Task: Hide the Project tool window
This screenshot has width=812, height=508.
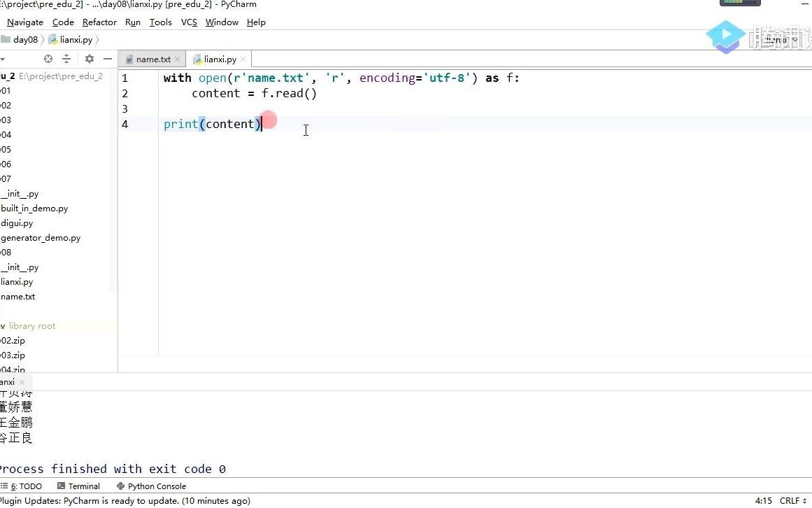Action: (x=107, y=59)
